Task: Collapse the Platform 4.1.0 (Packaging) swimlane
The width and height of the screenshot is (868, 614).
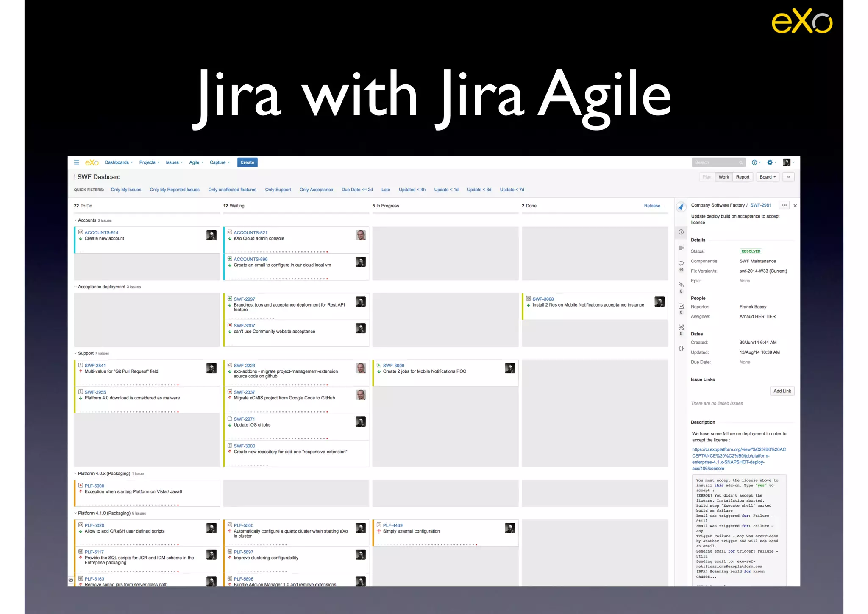Action: [x=75, y=513]
